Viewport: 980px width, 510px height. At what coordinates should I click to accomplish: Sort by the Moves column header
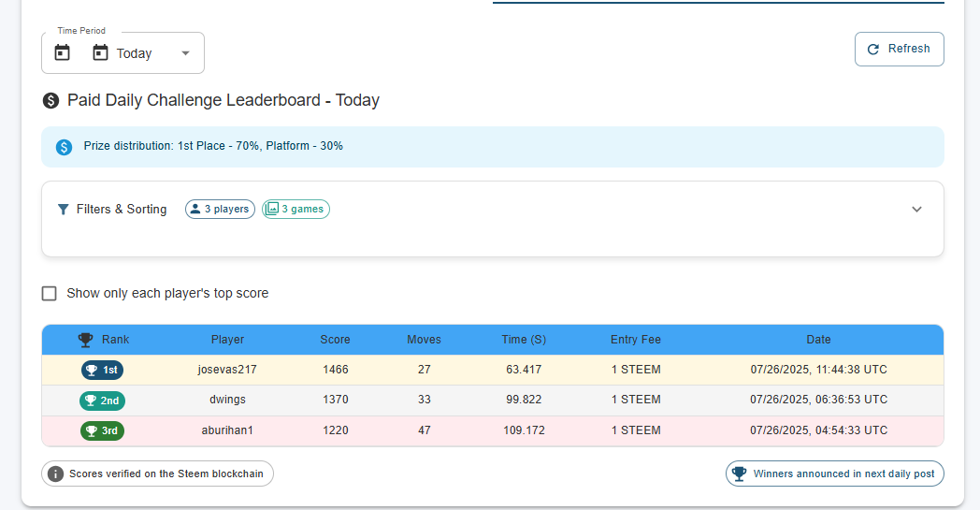(424, 339)
